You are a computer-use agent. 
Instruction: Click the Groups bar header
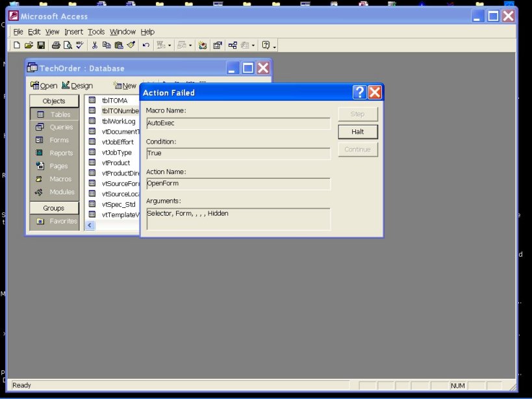54,208
